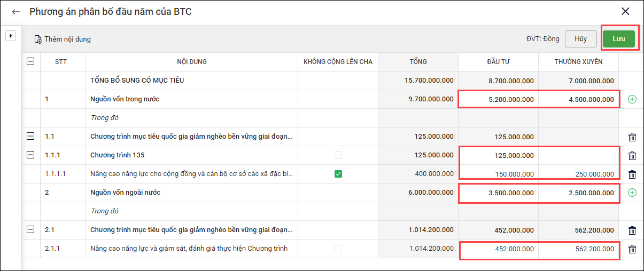Add sub-item under Nguồn vốn trong nước
This screenshot has height=271, width=644.
tap(632, 99)
